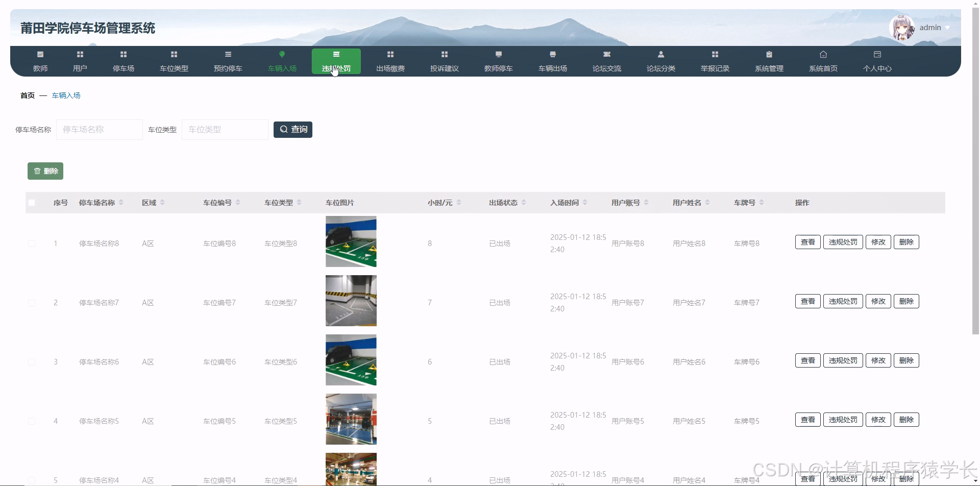Sort by 车位类型 column
This screenshot has height=486, width=980.
(x=299, y=203)
